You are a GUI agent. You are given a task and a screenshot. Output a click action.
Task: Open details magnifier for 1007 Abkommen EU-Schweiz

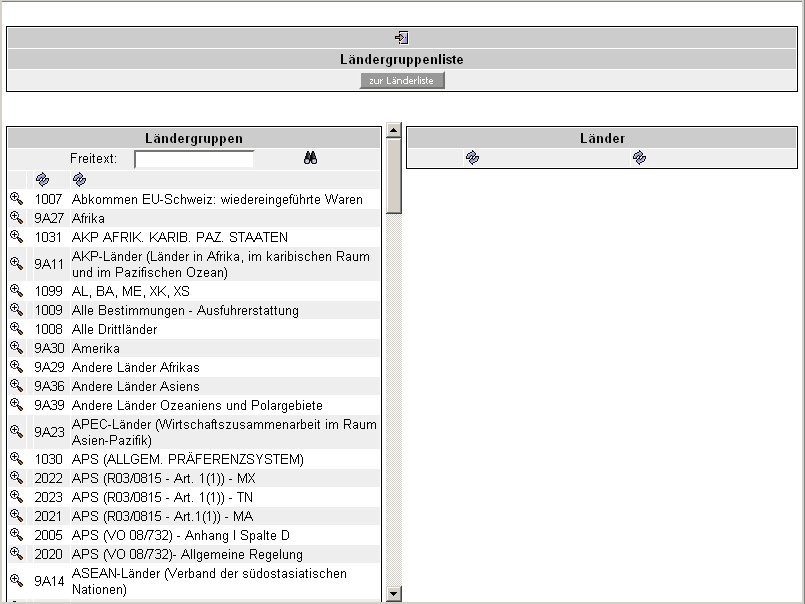(16, 199)
